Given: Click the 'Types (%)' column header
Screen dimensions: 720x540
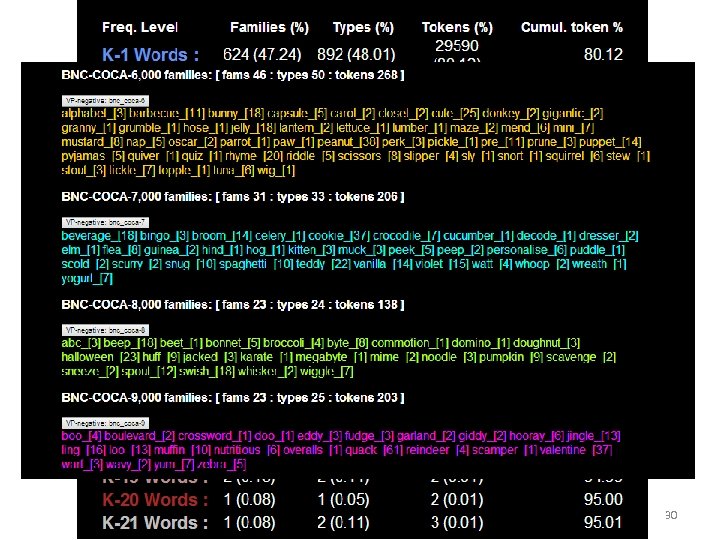Looking at the screenshot, I should [363, 28].
